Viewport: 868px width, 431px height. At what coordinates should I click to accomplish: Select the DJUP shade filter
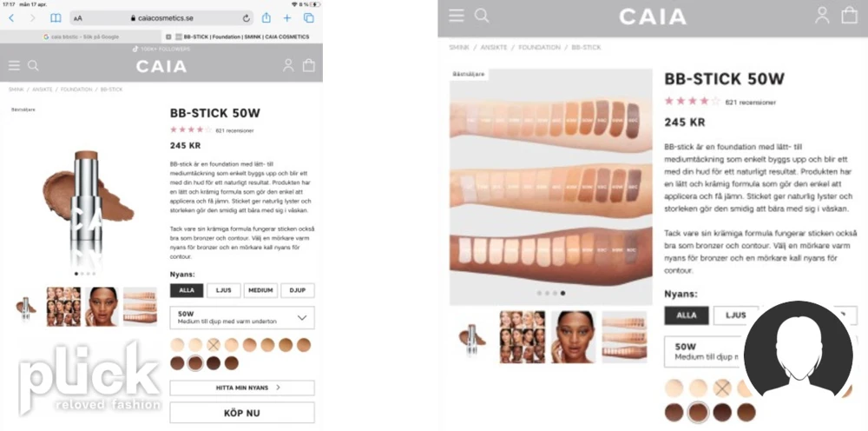point(298,290)
